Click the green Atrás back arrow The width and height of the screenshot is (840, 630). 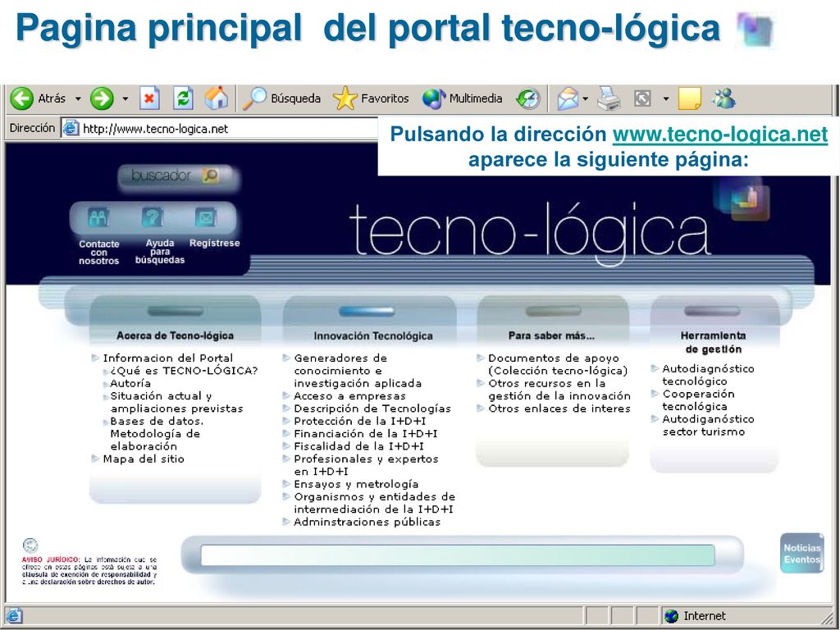[x=22, y=98]
